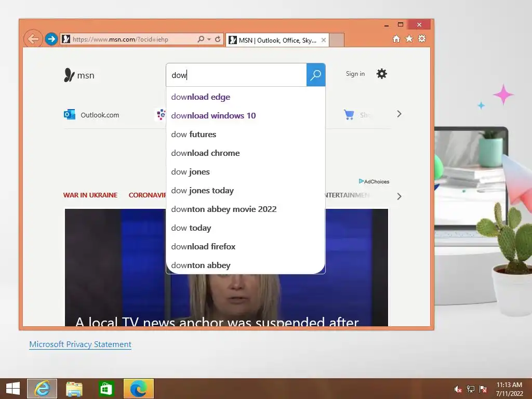Click the muted volume tray icon
This screenshot has width=532, height=399.
[458, 389]
